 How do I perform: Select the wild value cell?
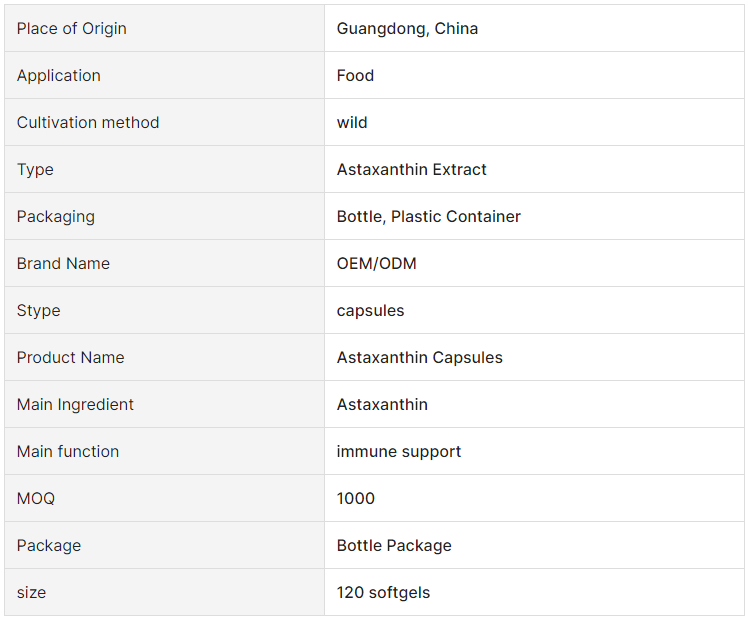pos(534,123)
